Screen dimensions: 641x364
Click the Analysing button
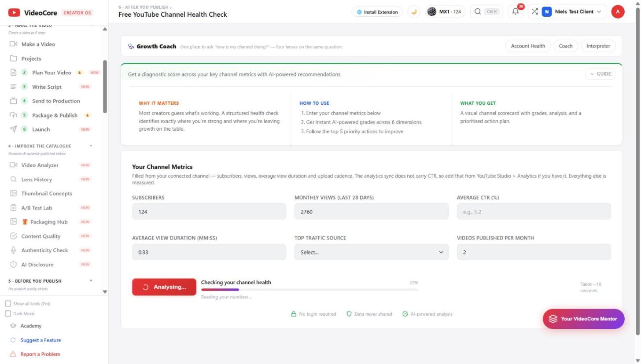point(164,287)
